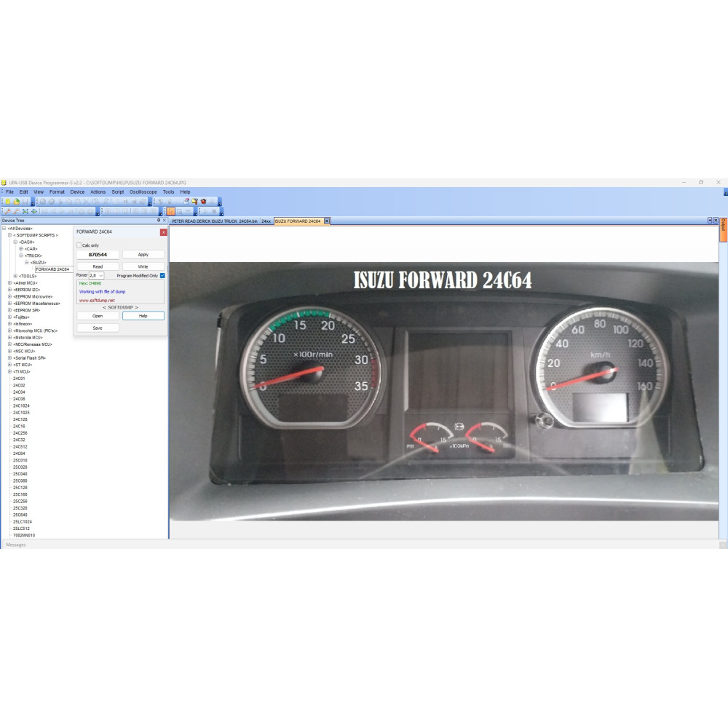This screenshot has width=728, height=728.
Task: Select FORWARD 24C64 in device tree
Action: tap(52, 269)
